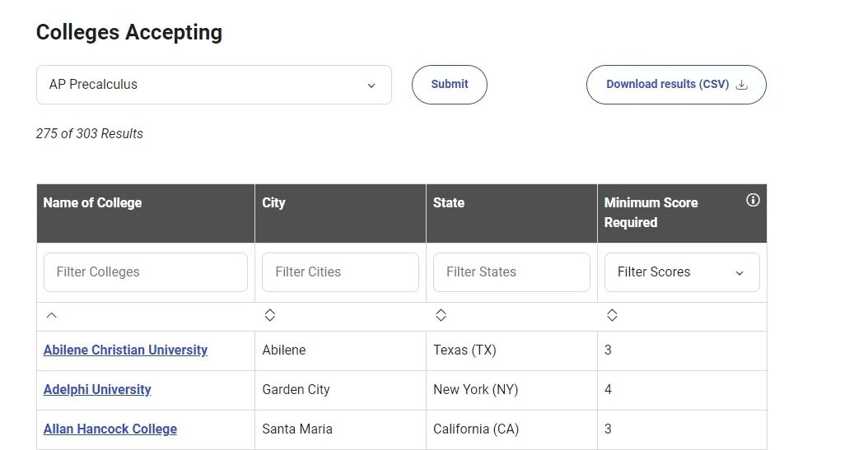Click the Submit button
Image resolution: width=868 pixels, height=450 pixels.
[x=449, y=85]
